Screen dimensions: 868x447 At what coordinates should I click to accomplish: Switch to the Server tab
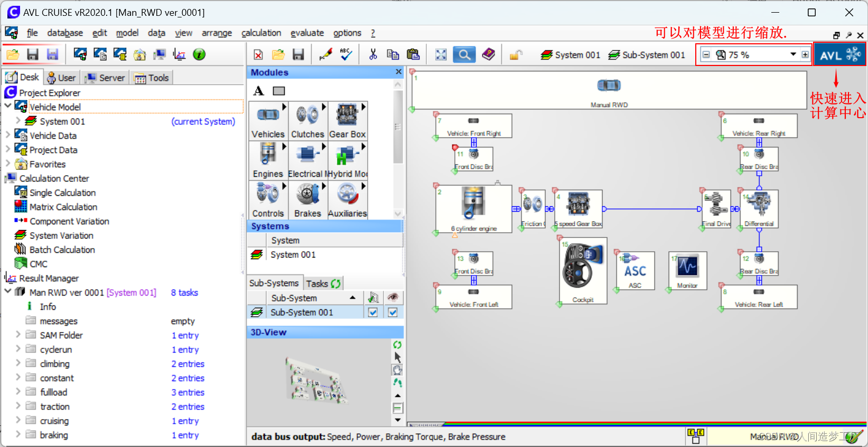point(105,78)
